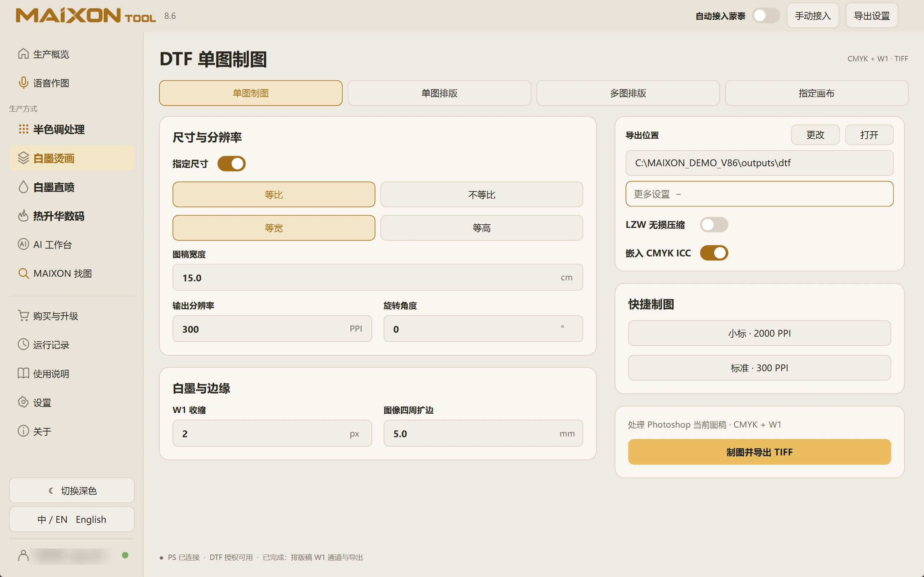Click the W1 收缩 px field
Viewport: 924px width, 577px height.
tap(272, 434)
